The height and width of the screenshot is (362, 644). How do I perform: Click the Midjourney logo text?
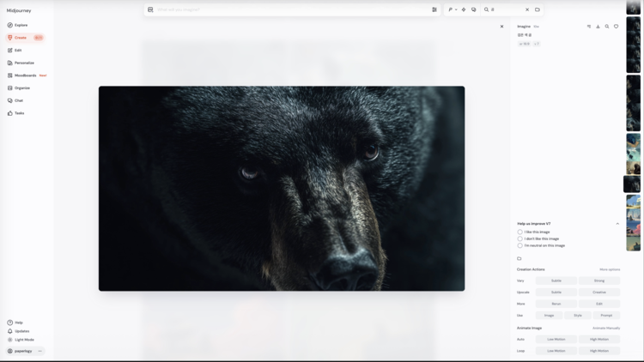(19, 10)
